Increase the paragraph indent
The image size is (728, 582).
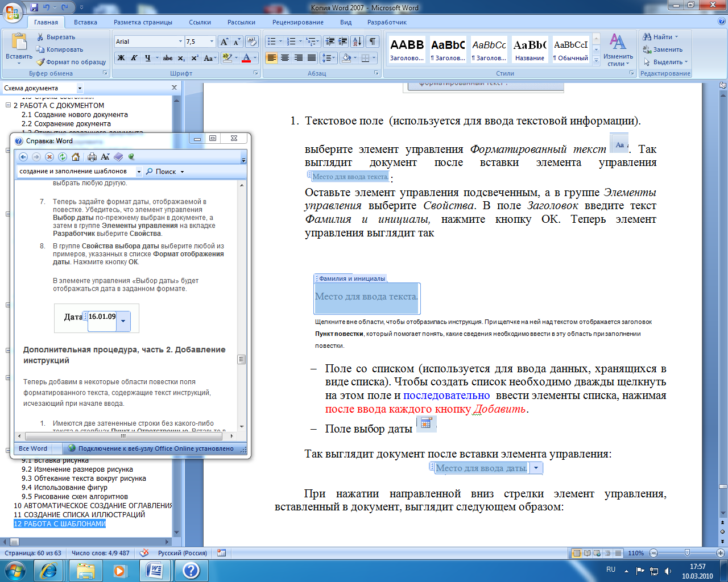tap(343, 41)
